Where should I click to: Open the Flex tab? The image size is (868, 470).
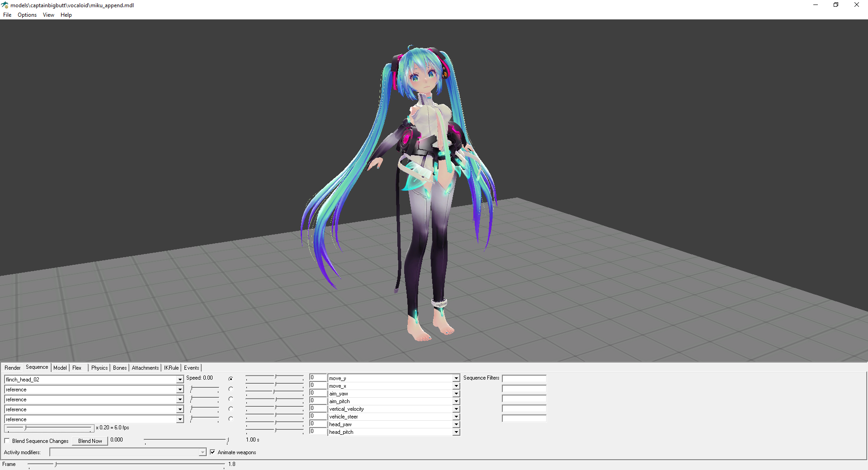pyautogui.click(x=77, y=368)
